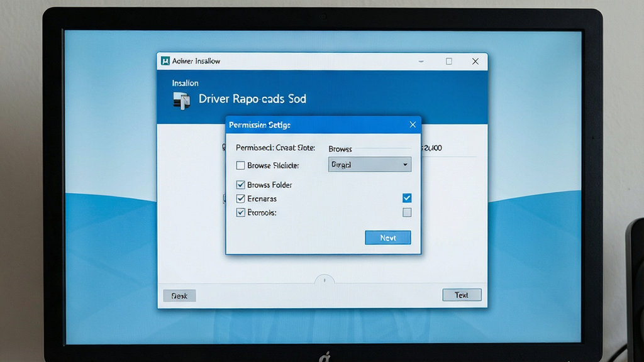
Task: Close the Permission settings dialog
Action: (413, 125)
